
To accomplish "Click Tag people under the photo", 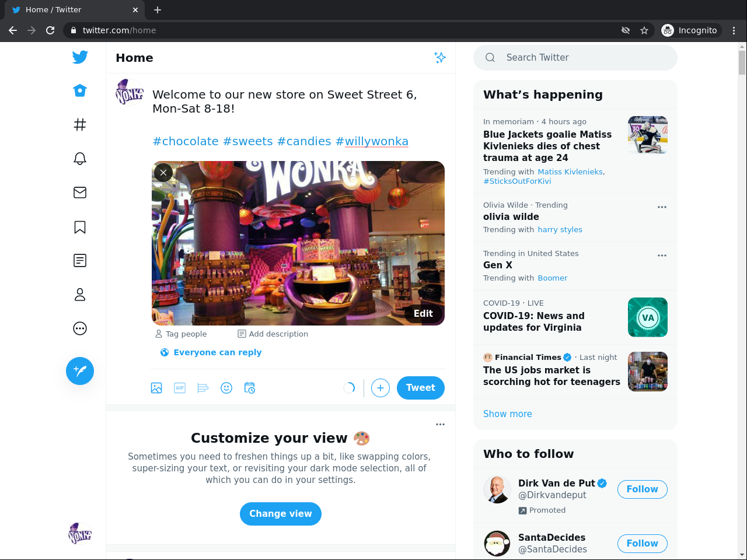I will tap(181, 334).
